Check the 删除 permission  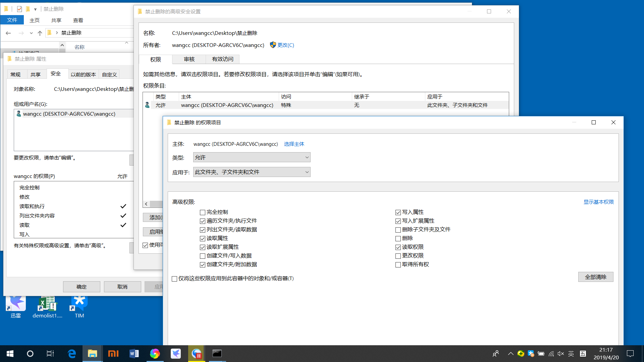[398, 238]
